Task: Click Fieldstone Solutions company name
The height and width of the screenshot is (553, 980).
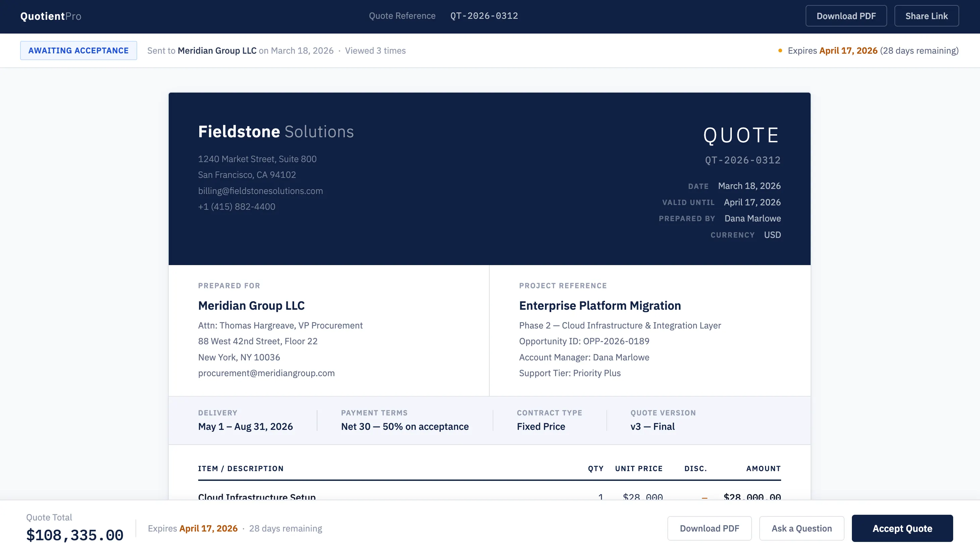Action: 276,132
